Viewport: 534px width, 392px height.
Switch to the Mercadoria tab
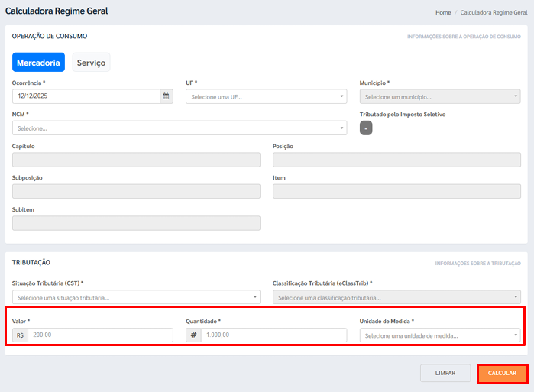coord(38,63)
